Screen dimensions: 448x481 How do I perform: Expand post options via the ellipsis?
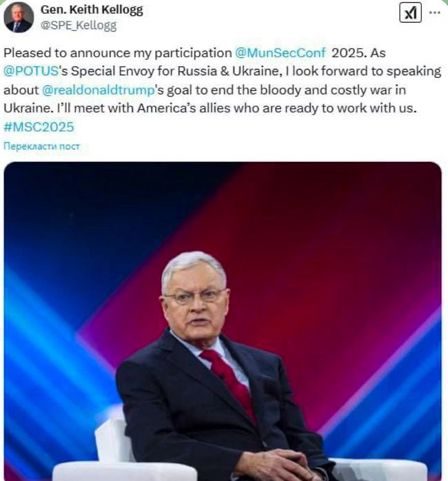(x=433, y=12)
